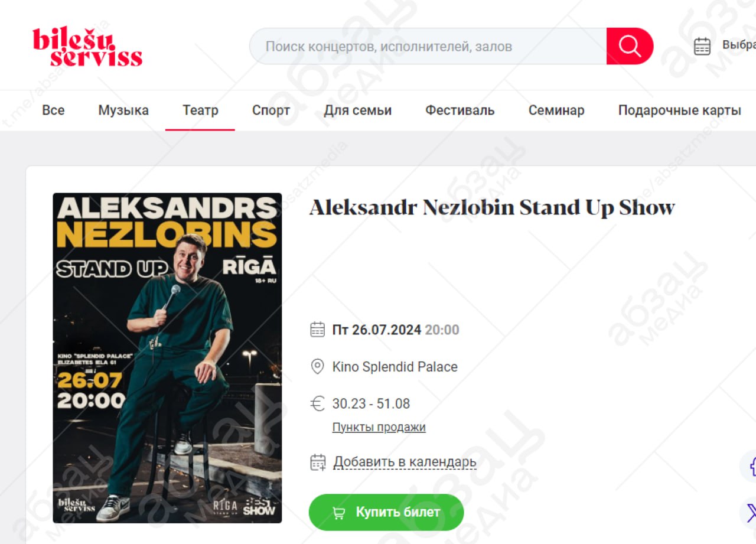Click the Купить билет button
Screen dimensions: 756x544
point(386,512)
